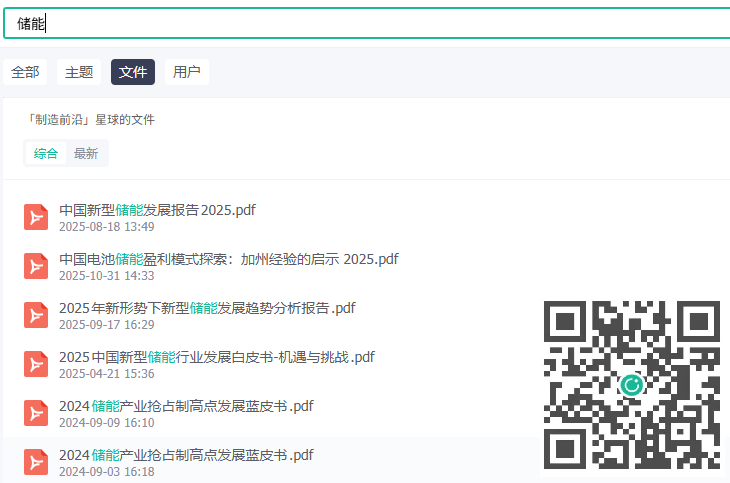Open 蓝皮书 file dated 2024-09-03 16:18
Viewport: 730px width, 483px height.
(186, 455)
